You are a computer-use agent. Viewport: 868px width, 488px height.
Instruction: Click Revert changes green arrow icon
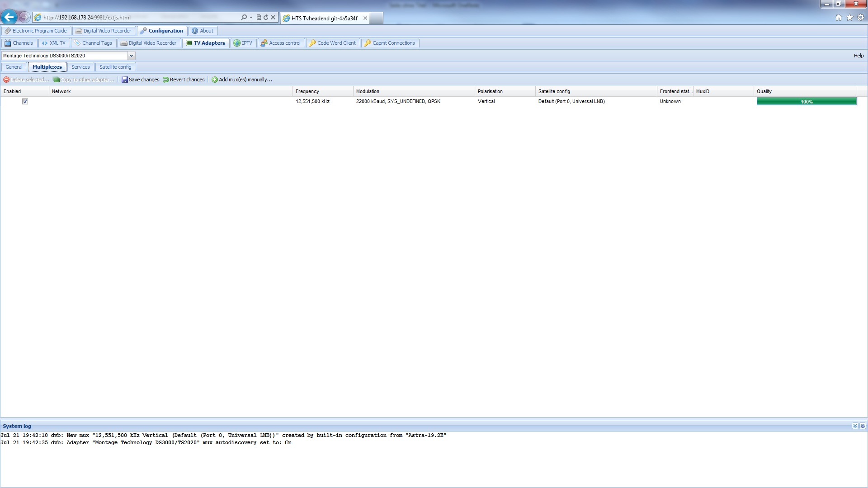click(x=166, y=80)
